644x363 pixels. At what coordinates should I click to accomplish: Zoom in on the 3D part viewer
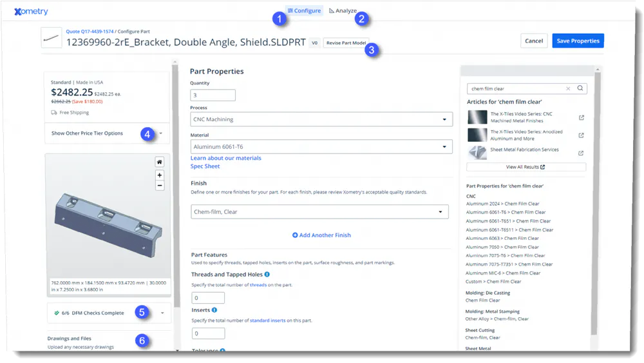point(159,175)
